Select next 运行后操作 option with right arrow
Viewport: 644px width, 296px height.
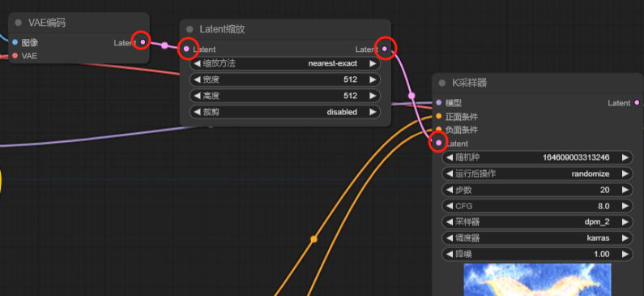point(625,174)
